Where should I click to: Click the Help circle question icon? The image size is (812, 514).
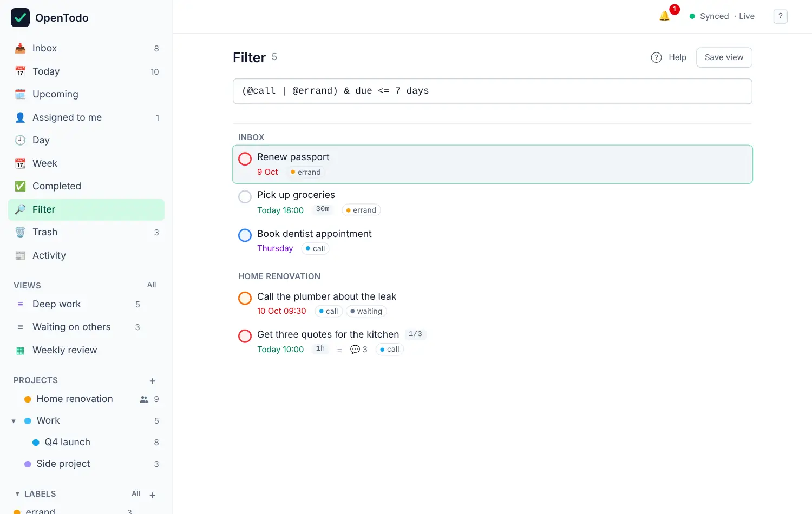(656, 57)
